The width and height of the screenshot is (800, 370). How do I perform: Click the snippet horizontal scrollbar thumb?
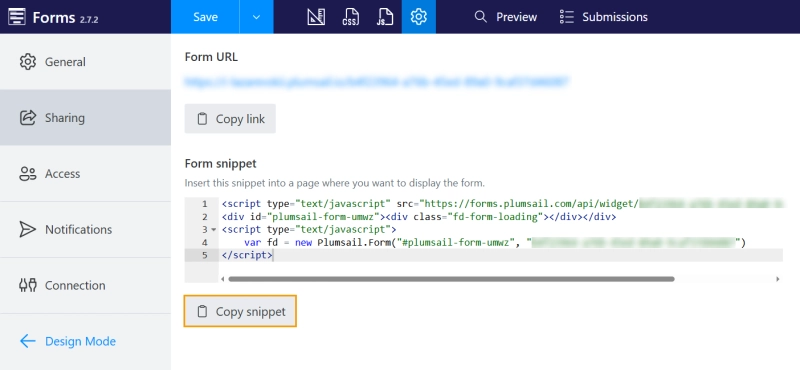(452, 279)
